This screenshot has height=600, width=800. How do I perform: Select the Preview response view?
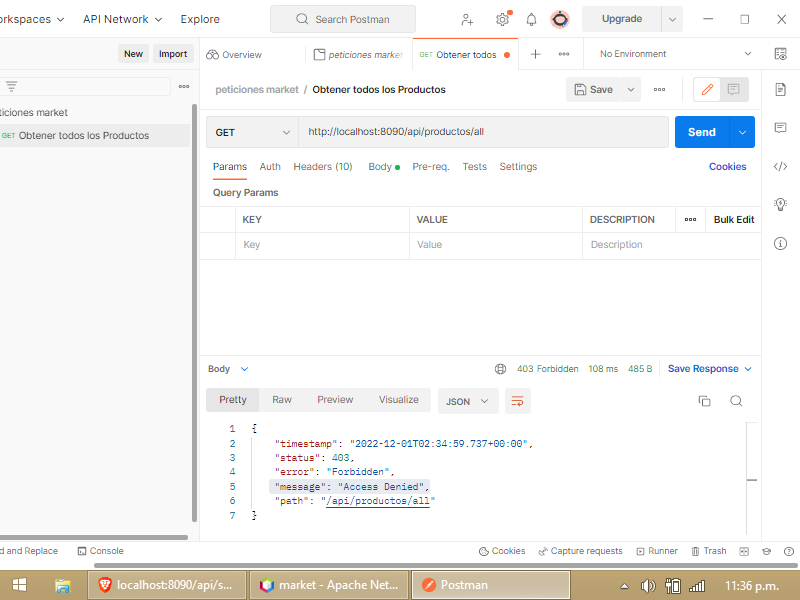(335, 399)
